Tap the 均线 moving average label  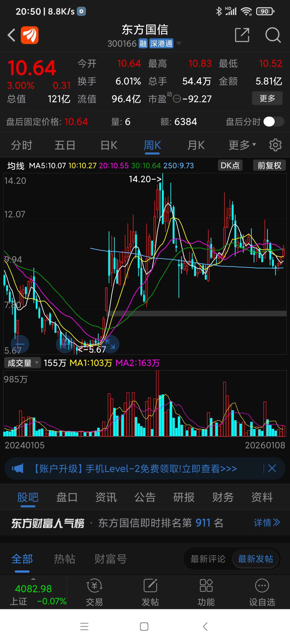[16, 166]
